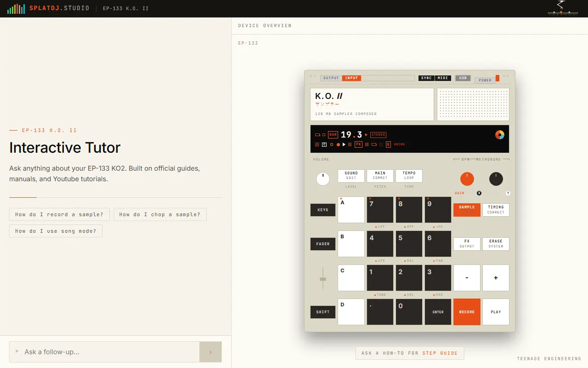Click the ENTER pad
Screen dimensions: 588x368
438,312
